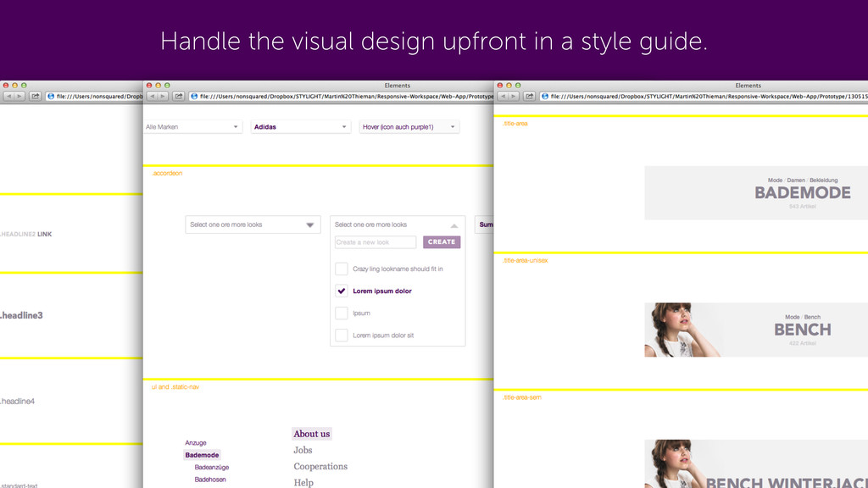868x488 pixels.
Task: Check the 'Crazy ling lookname should fit in' box
Action: 341,269
